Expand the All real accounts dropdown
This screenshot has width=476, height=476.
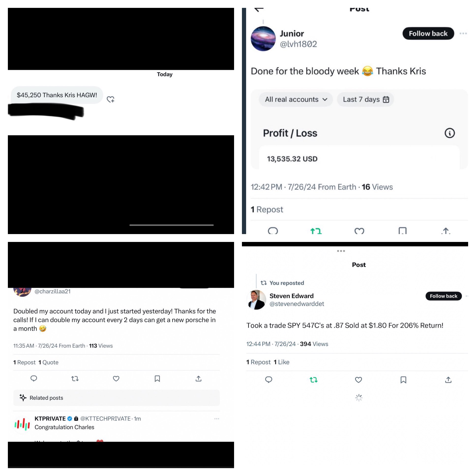tap(296, 99)
